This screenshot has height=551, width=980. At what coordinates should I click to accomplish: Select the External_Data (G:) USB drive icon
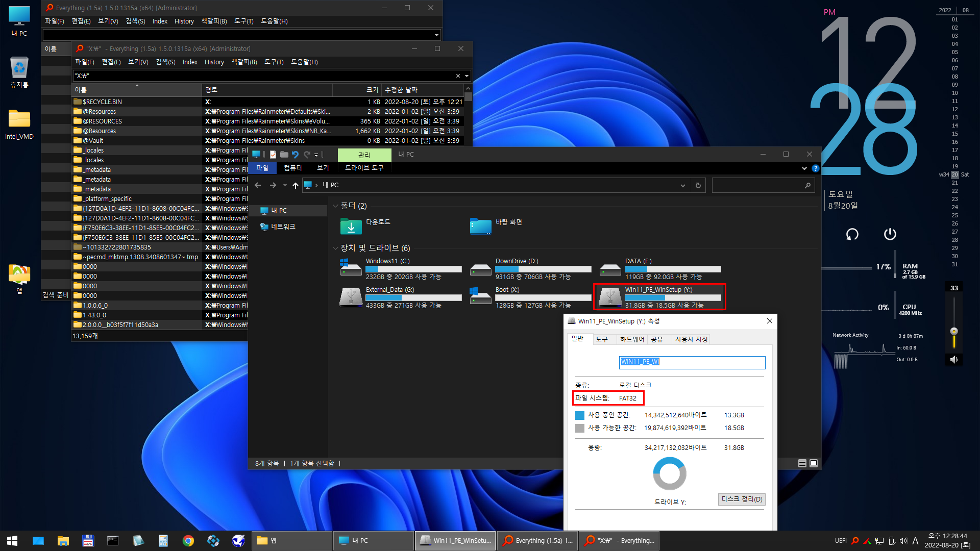point(351,297)
